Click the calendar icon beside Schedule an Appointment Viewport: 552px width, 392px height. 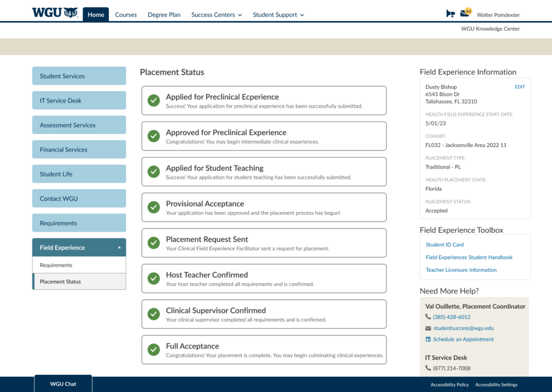(428, 340)
